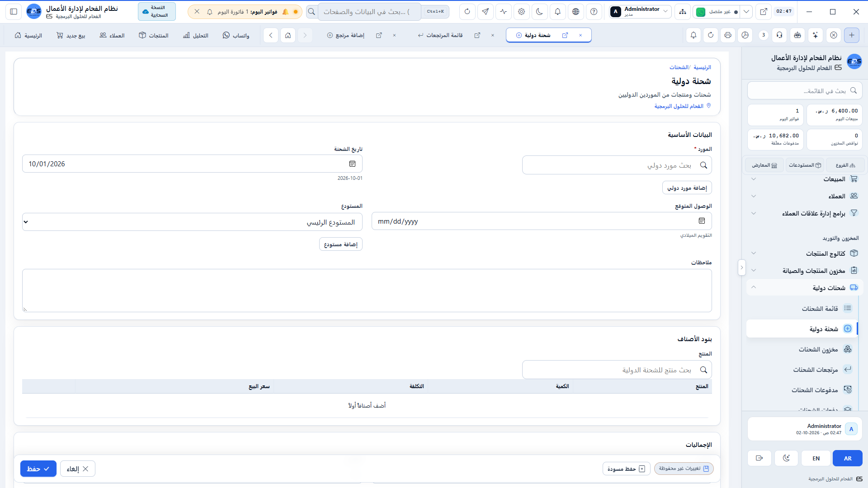Click the send paper plane icon
This screenshot has height=488, width=868.
click(485, 12)
